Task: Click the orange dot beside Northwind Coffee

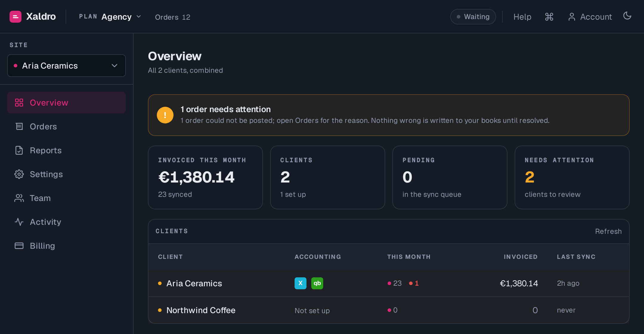Action: 160,310
